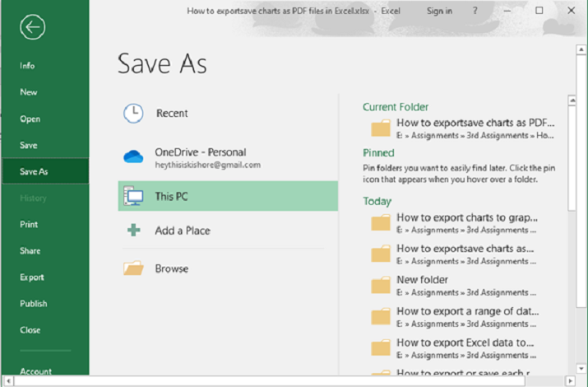Click the Sign in link
The height and width of the screenshot is (387, 588).
click(439, 11)
